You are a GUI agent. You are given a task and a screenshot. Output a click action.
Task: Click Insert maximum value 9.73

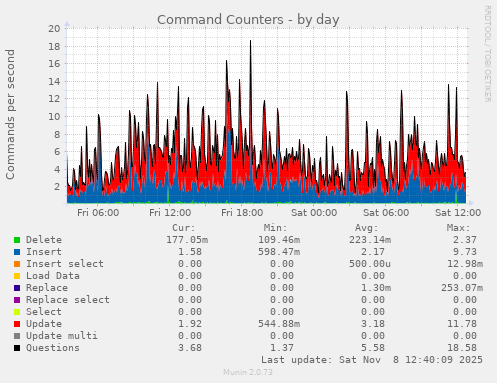click(465, 252)
